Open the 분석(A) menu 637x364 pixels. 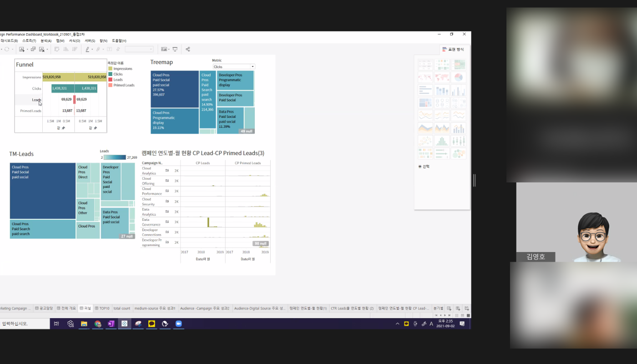46,41
